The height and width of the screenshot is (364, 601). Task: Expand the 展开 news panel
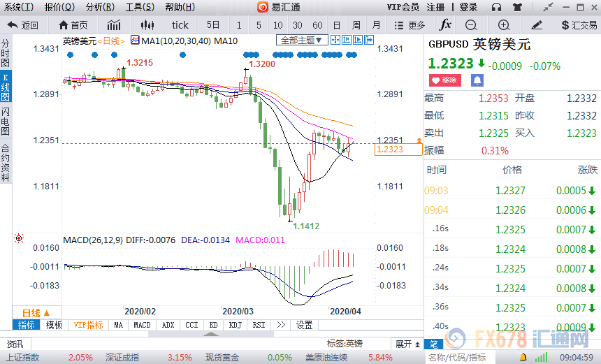[407, 344]
